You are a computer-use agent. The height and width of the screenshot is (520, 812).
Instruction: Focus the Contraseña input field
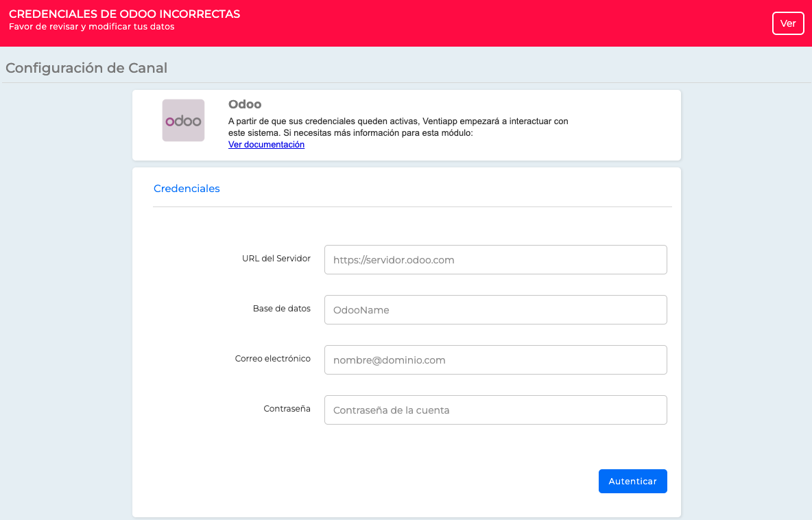point(496,410)
